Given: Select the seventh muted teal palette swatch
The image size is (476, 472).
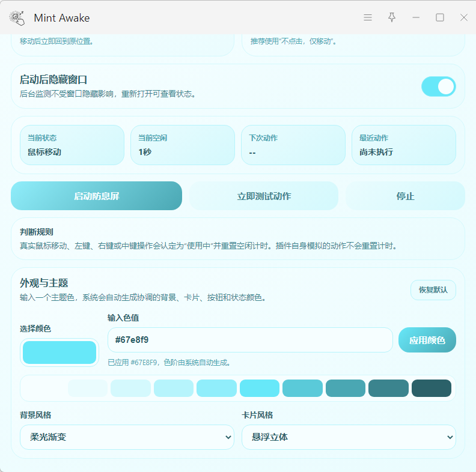Looking at the screenshot, I should point(346,389).
